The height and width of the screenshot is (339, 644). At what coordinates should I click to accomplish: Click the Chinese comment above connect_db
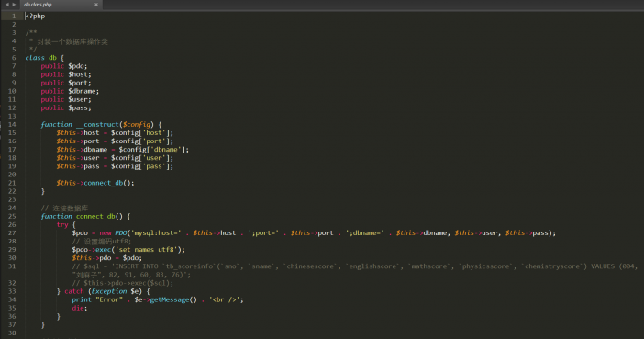coord(64,208)
